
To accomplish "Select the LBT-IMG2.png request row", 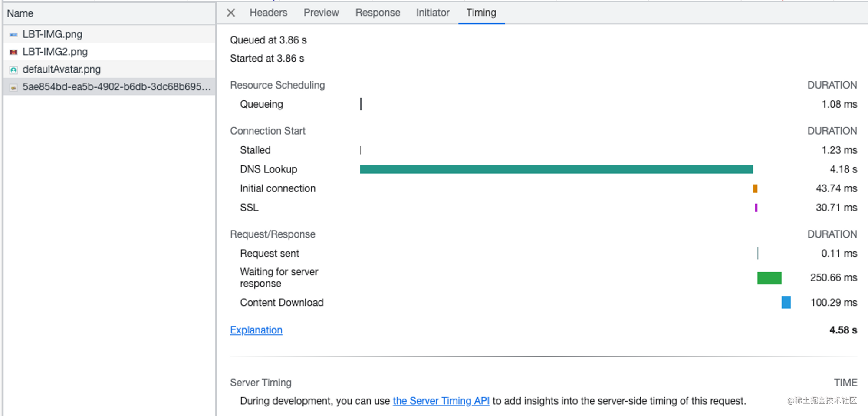I will point(109,52).
